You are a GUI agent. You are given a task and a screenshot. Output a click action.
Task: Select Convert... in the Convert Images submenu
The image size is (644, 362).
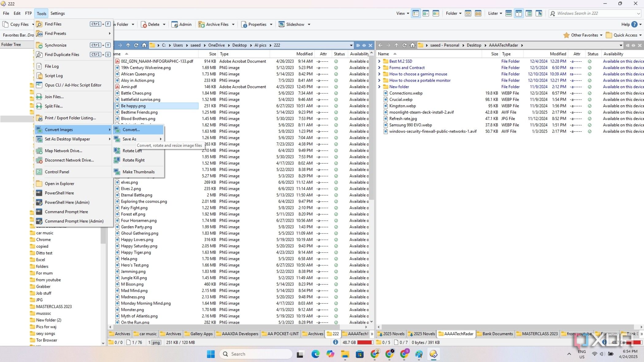click(139, 130)
